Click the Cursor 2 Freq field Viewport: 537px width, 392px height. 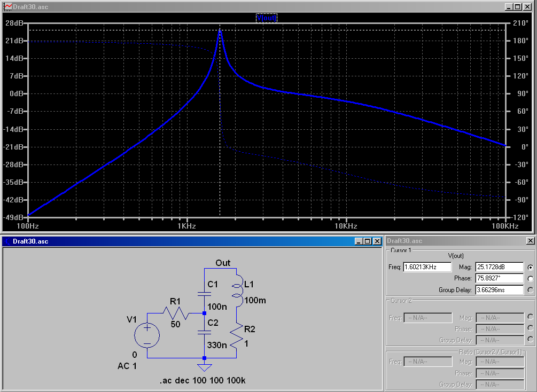428,318
